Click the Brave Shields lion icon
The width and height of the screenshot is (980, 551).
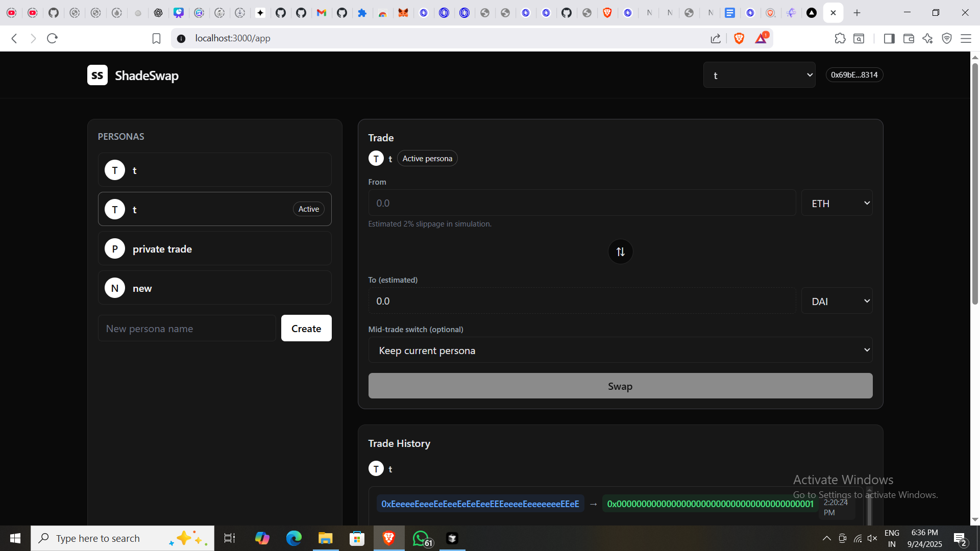[739, 38]
